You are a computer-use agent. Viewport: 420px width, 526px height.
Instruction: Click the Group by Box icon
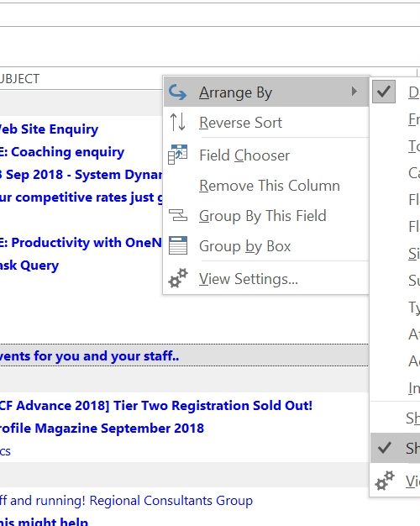pyautogui.click(x=178, y=245)
